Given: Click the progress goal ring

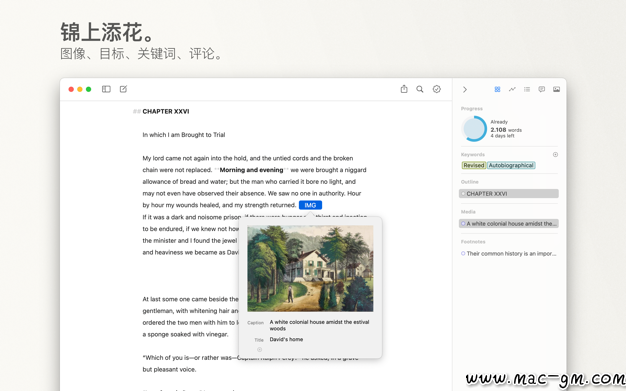Looking at the screenshot, I should (474, 129).
